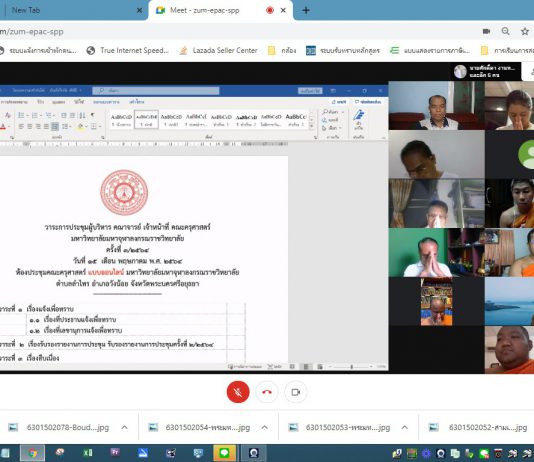
Task: Expand options for 6301502053 jpg download
Action: point(405,427)
